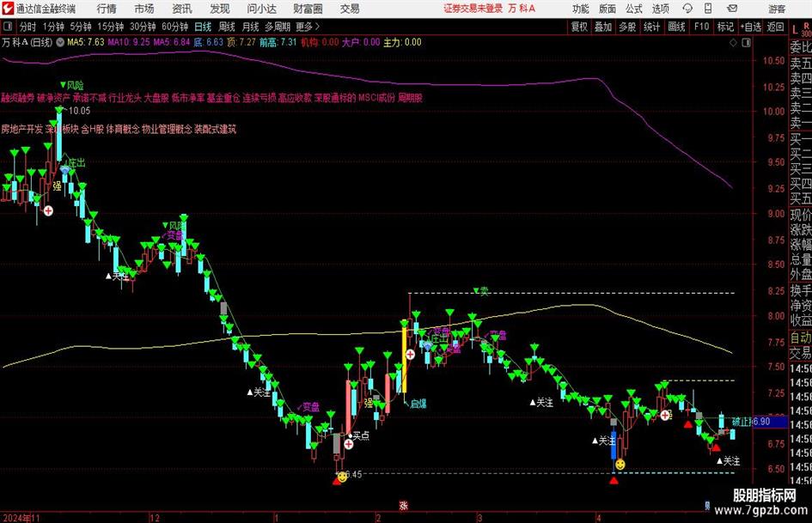Switch to 15分钟 period

coord(110,27)
